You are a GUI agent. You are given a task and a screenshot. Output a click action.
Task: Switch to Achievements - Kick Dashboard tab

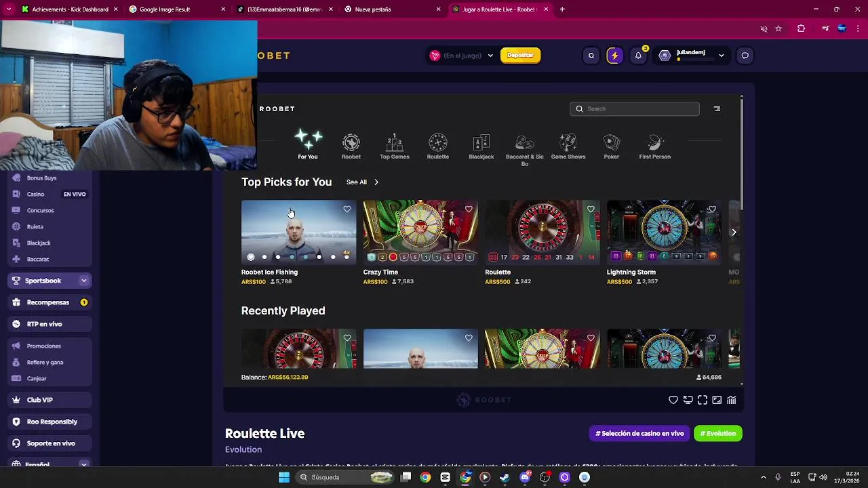[x=70, y=9]
